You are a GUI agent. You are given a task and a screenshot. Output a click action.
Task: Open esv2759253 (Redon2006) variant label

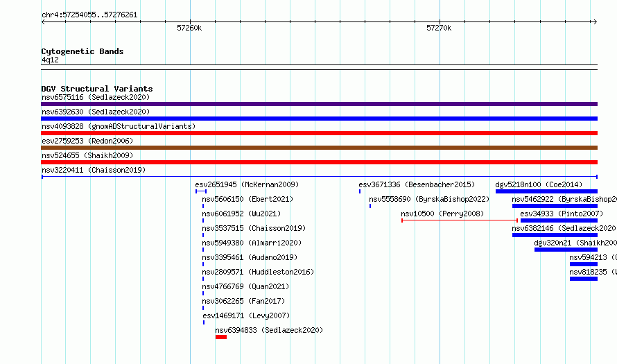87,141
